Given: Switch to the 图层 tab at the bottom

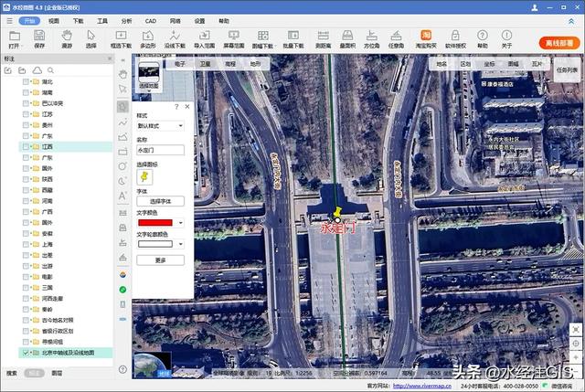Looking at the screenshot, I should click(x=57, y=373).
